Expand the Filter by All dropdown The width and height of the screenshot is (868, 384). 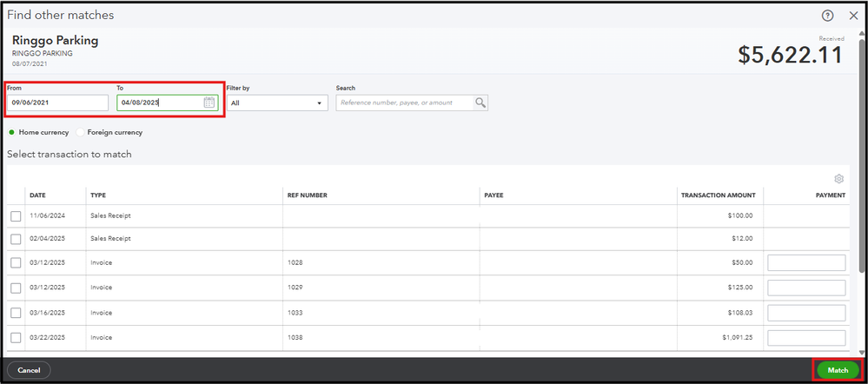coord(277,103)
